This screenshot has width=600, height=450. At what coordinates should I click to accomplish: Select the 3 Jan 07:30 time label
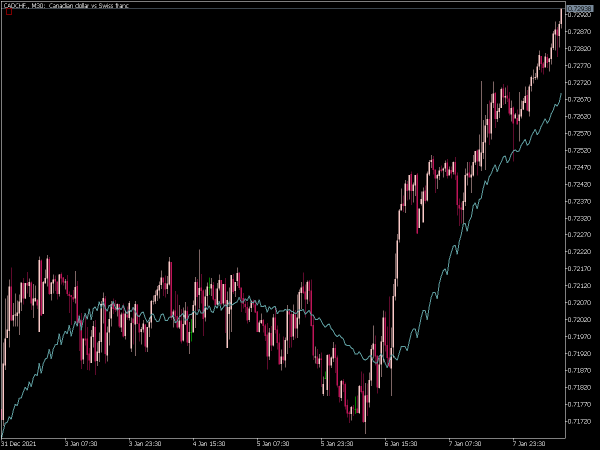point(81,443)
